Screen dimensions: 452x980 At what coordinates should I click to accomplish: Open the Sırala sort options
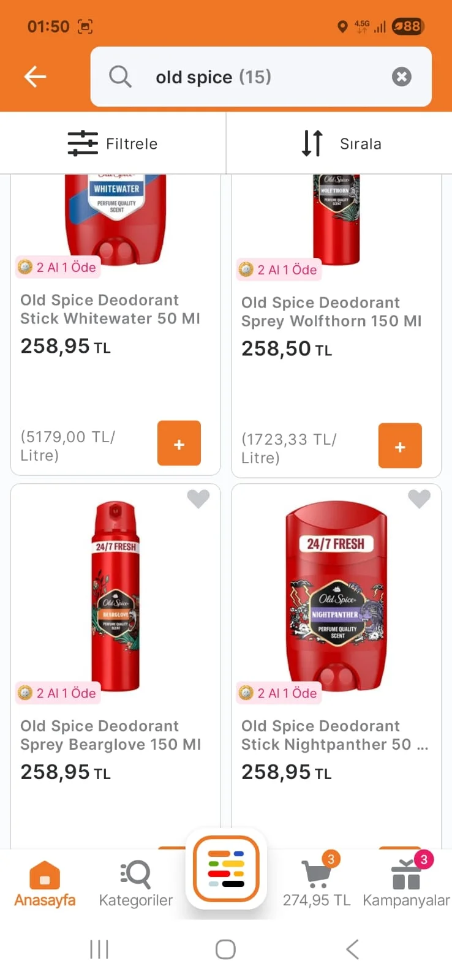(341, 143)
